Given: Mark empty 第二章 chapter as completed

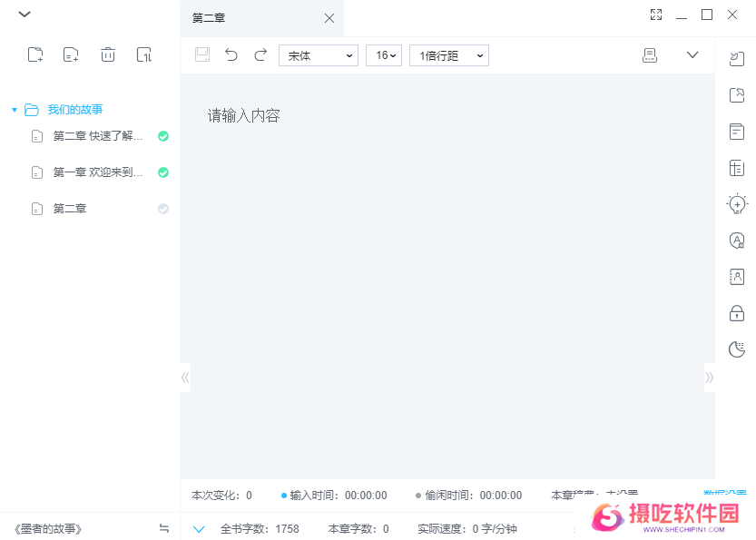Looking at the screenshot, I should (163, 209).
